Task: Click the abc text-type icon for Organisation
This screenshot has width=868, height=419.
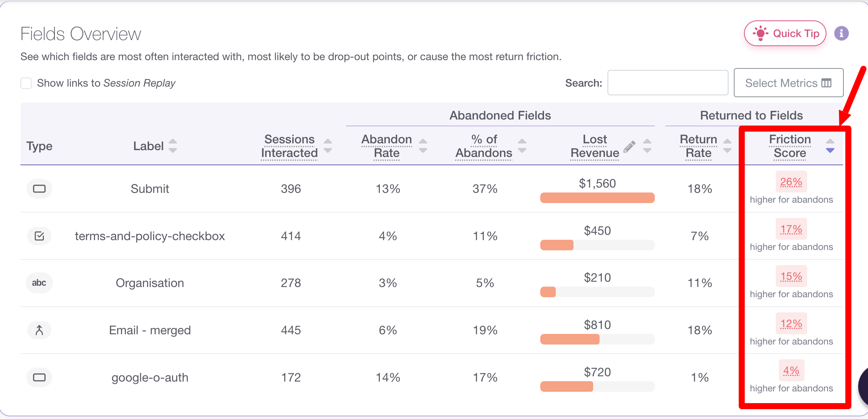Action: pos(39,283)
